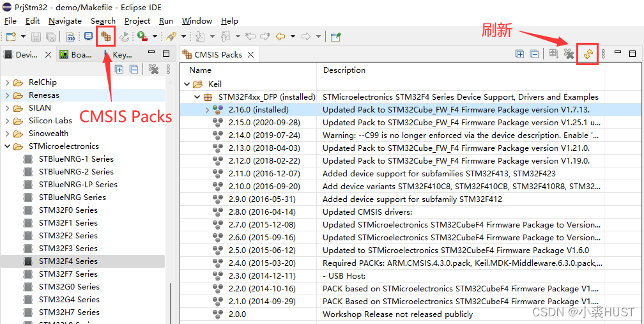Click the Next Annotation toolbar icon
This screenshot has height=324, width=644.
coord(200,36)
